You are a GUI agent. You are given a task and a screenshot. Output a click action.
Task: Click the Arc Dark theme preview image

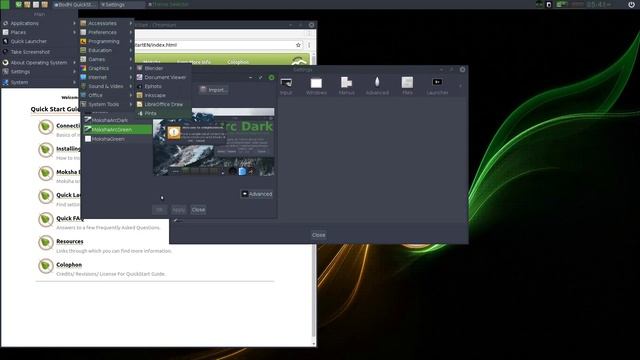[x=213, y=142]
